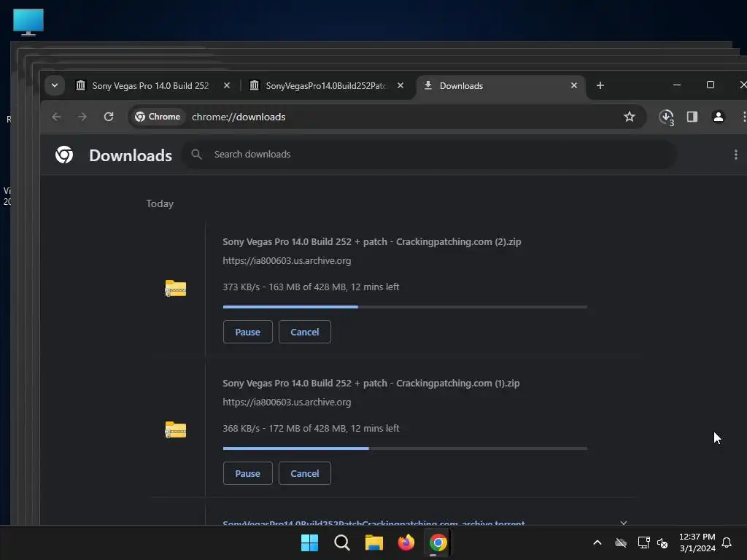This screenshot has width=747, height=560.
Task: Open Windows taskbar search
Action: pos(341,542)
